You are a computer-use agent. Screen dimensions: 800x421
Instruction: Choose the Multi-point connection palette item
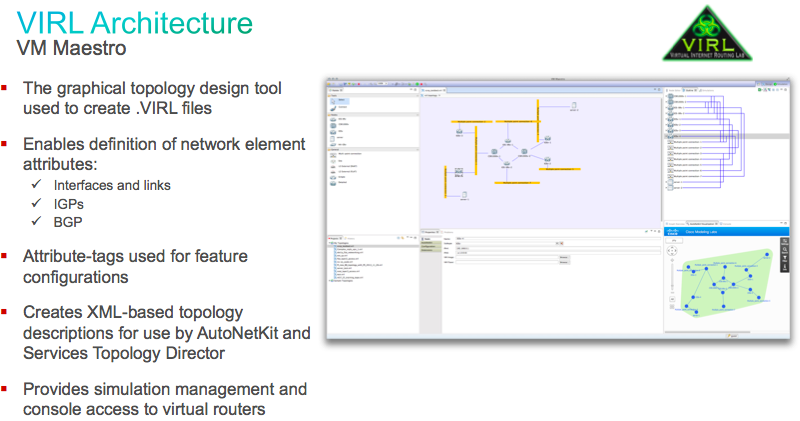(346, 155)
